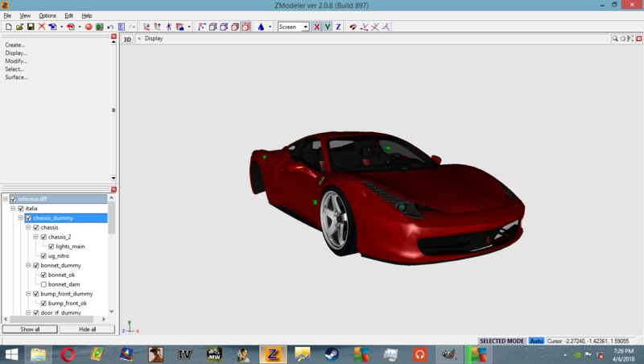Screen dimensions: 644x364
Task: Uncheck the italia node checkbox
Action: (x=21, y=209)
